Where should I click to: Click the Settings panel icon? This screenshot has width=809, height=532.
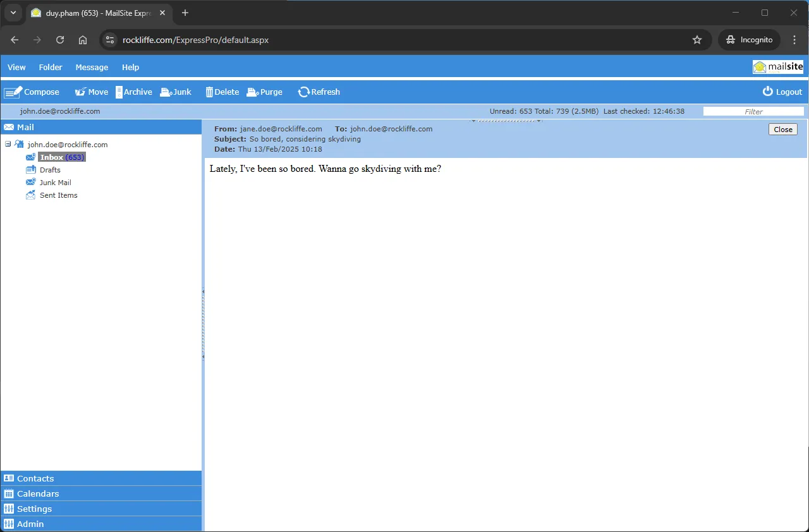pyautogui.click(x=8, y=508)
